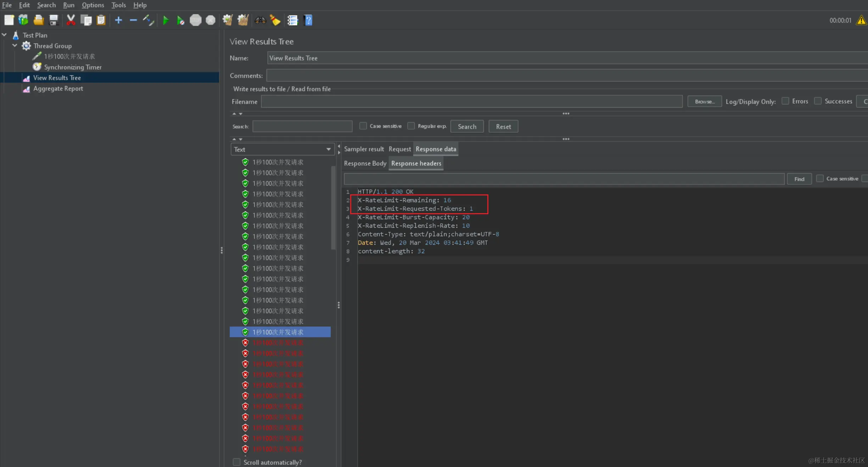Check the Regular exp. option
The width and height of the screenshot is (868, 467).
[x=411, y=126]
